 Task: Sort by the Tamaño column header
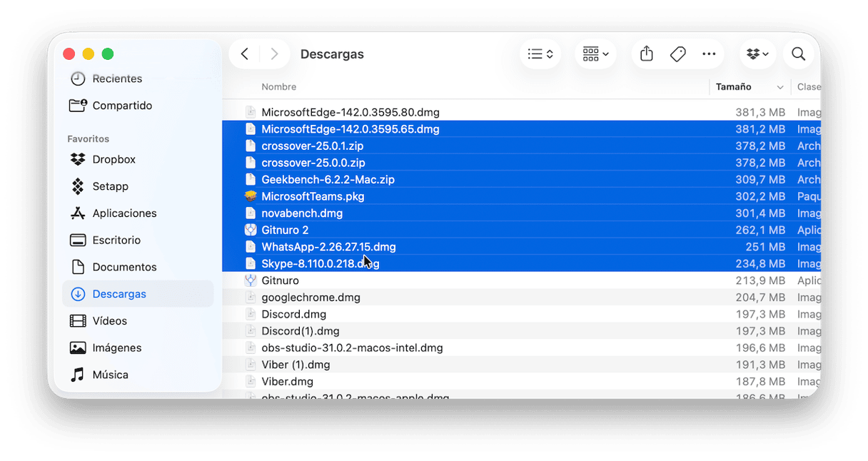pos(733,87)
